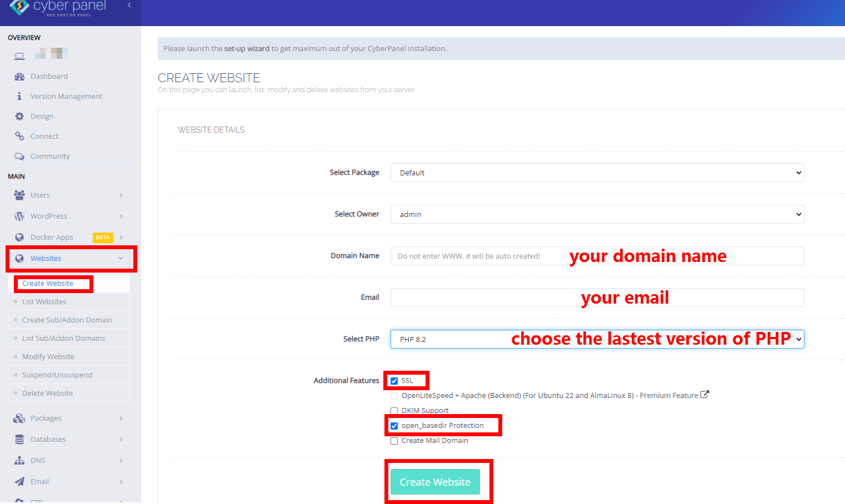
Task: Click the Databases stack icon
Action: pos(19,440)
